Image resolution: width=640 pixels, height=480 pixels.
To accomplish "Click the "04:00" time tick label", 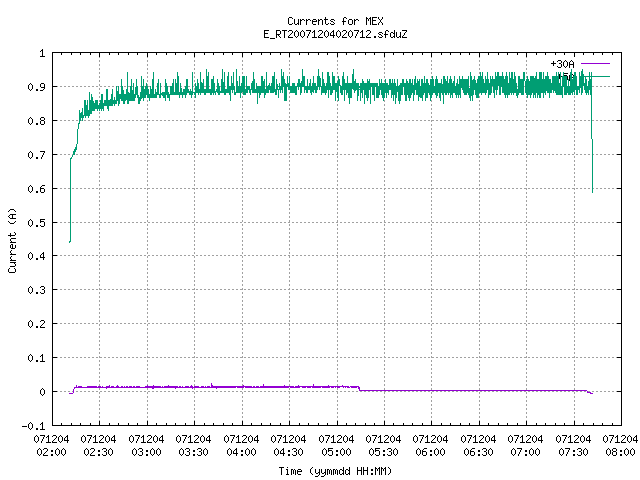I will click(x=241, y=452).
